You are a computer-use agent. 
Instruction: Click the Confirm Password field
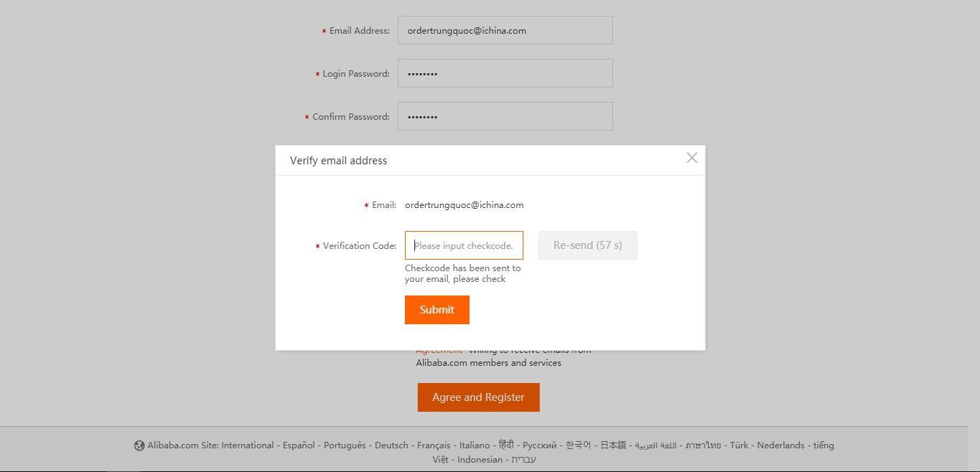point(505,116)
